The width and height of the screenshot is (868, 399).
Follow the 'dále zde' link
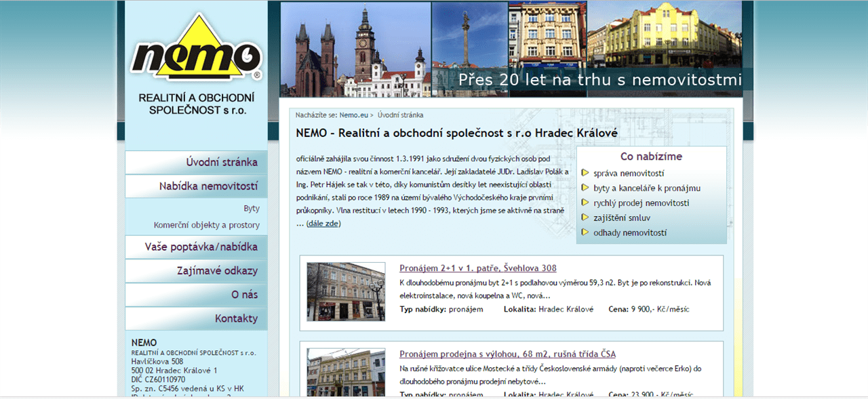[323, 224]
